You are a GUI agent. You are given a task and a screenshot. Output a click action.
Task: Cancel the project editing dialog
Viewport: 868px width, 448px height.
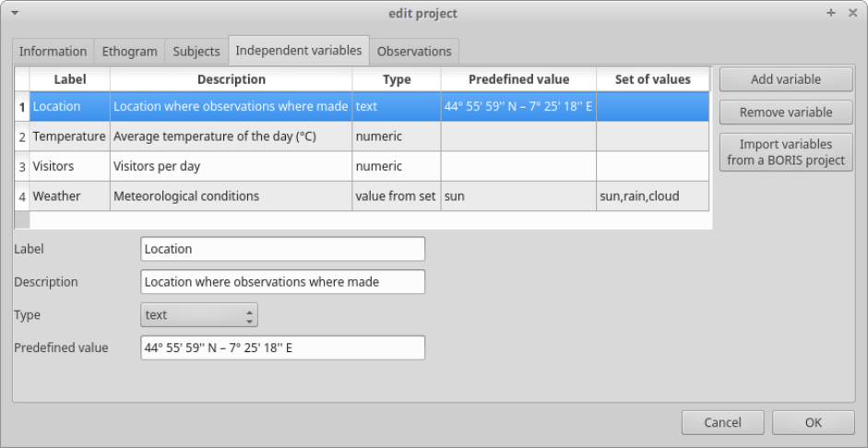coord(722,423)
